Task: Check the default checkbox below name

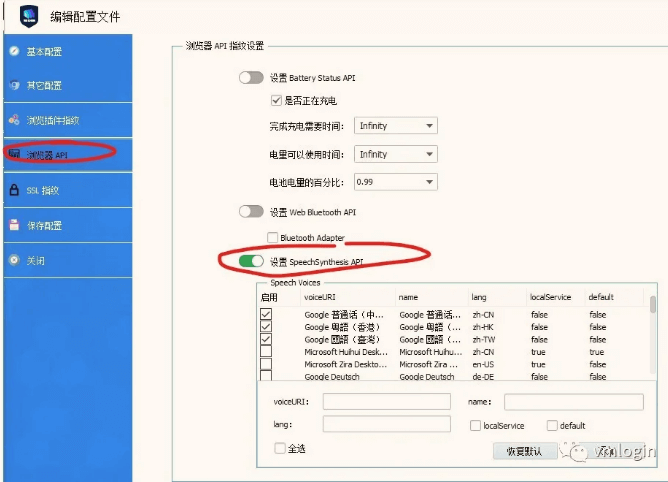Action: (x=552, y=425)
